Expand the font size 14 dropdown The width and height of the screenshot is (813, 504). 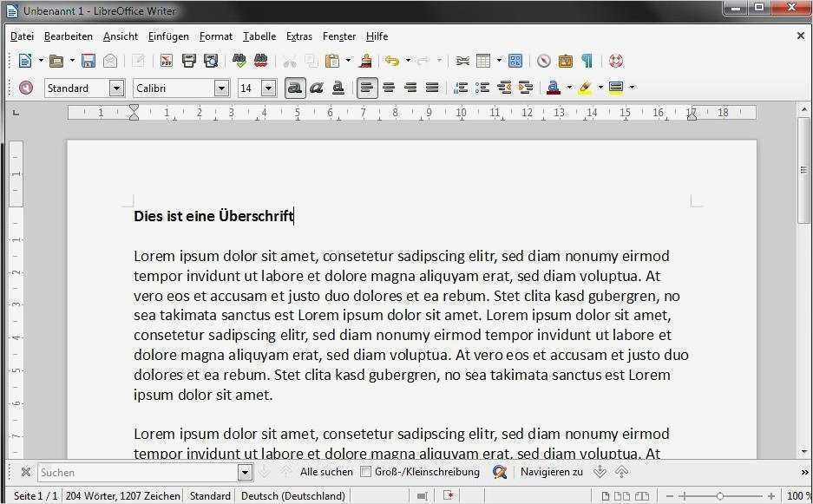[268, 88]
